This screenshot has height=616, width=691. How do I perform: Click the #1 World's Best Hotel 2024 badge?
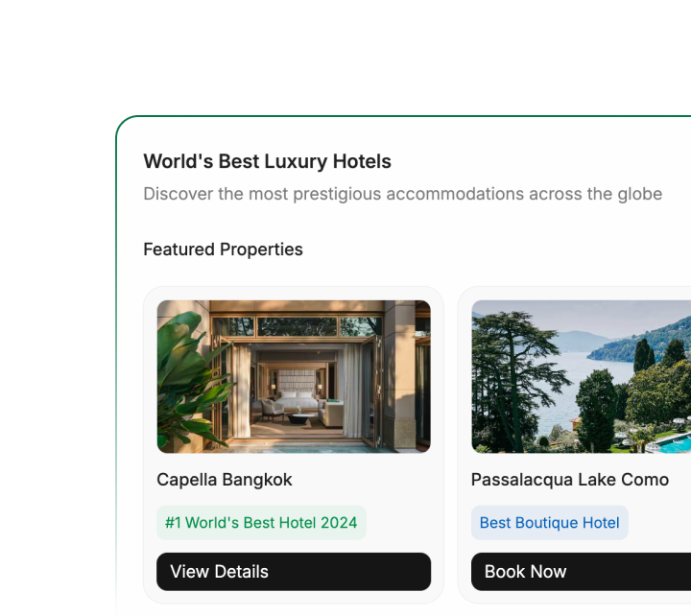click(x=261, y=523)
